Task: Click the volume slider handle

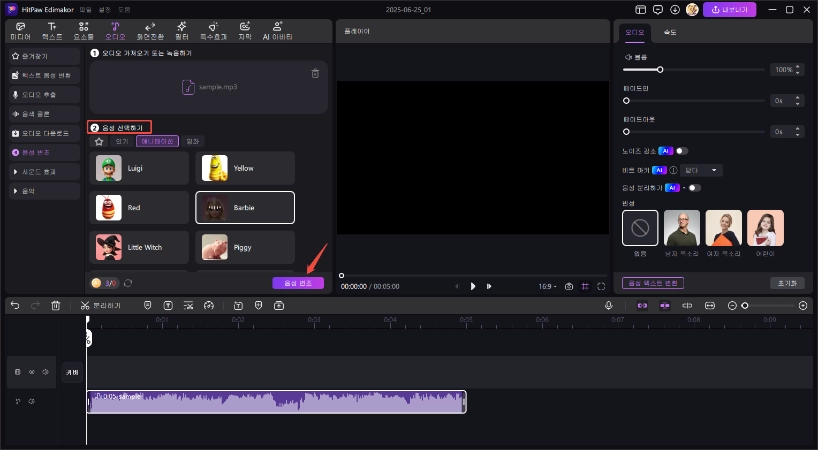Action: pyautogui.click(x=660, y=69)
